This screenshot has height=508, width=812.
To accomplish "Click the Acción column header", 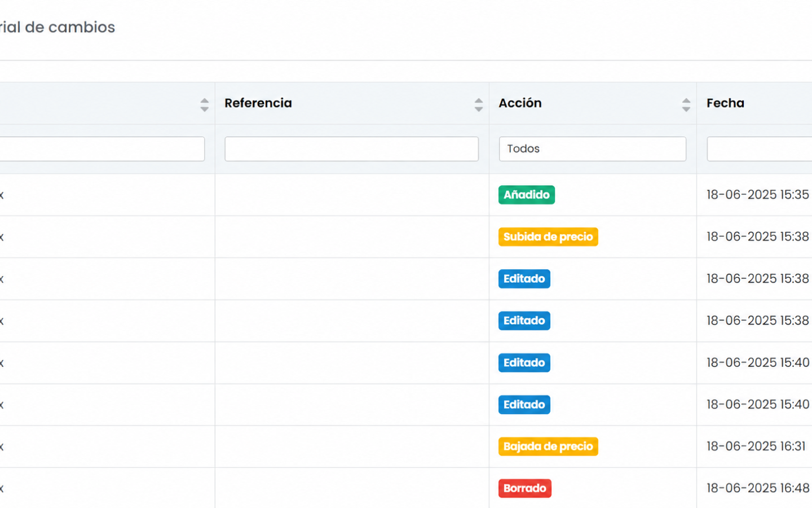I will click(x=520, y=103).
